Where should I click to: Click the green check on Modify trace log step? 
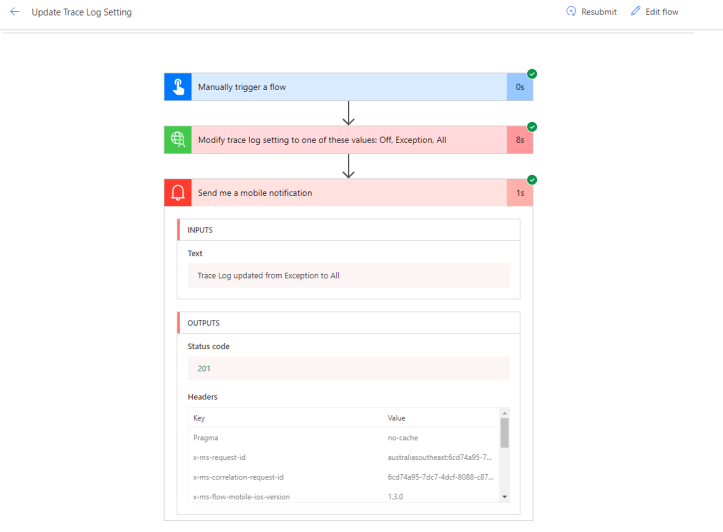(x=532, y=127)
